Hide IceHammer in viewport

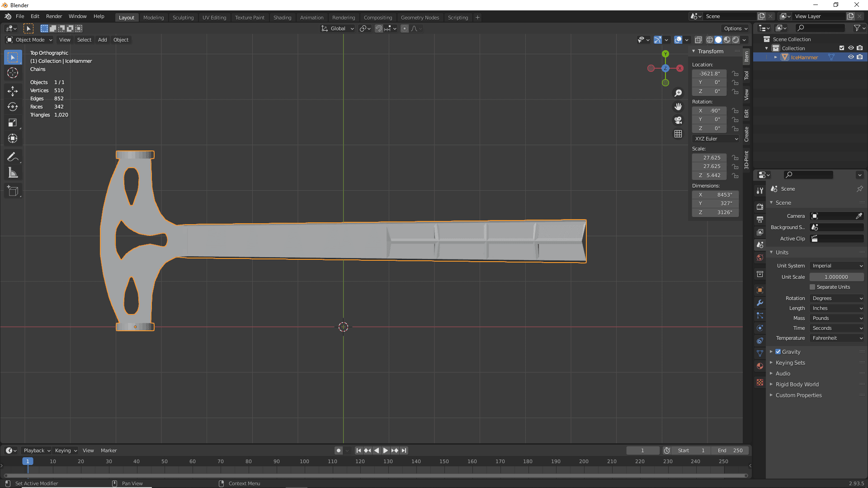(851, 57)
